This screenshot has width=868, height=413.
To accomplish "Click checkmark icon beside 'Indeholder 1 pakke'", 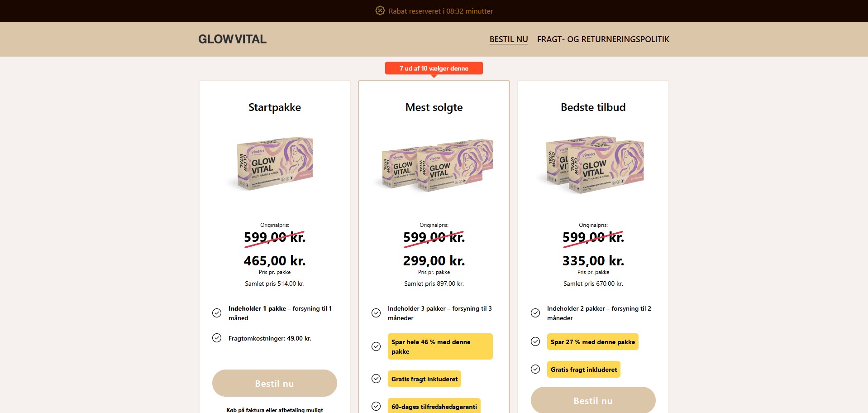I will 217,313.
